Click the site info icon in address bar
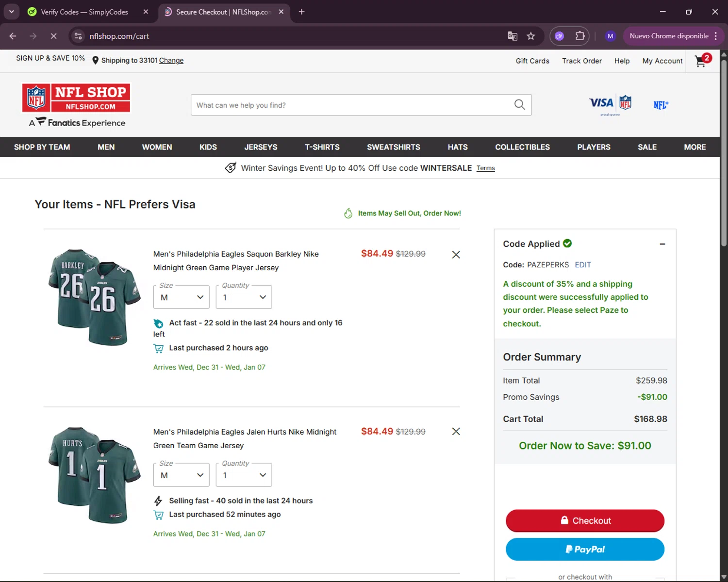 (x=78, y=36)
